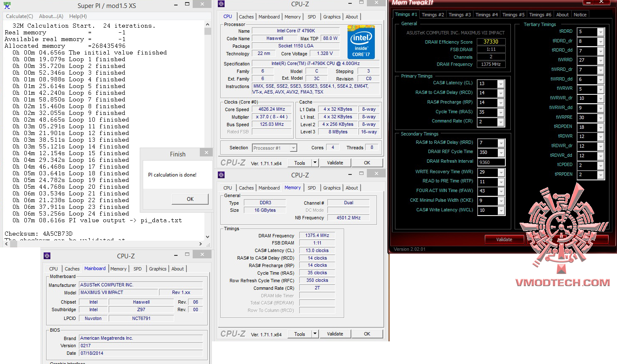Click the Intel Core i7 logo
Viewport: 617px width, 364px height.
coord(361,42)
